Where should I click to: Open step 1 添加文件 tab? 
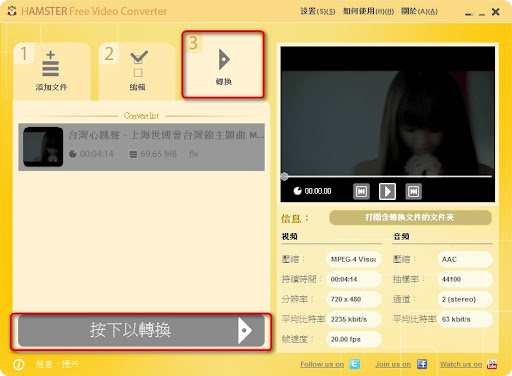(x=52, y=71)
